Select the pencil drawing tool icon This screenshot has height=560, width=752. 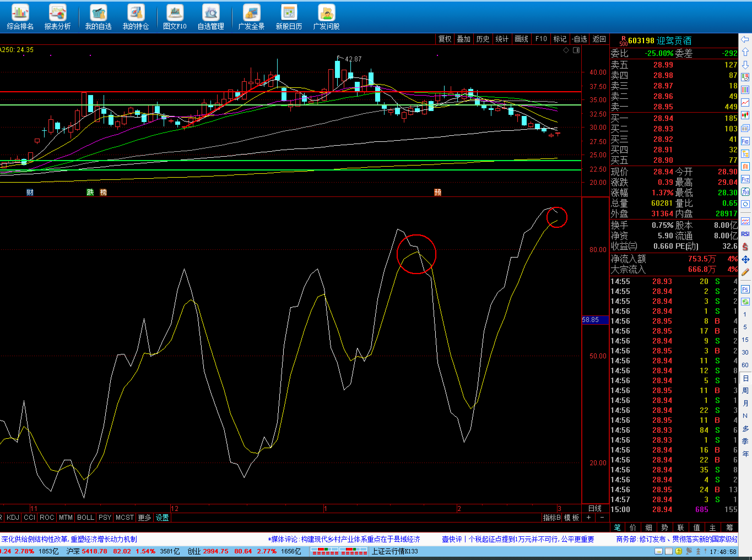745,272
